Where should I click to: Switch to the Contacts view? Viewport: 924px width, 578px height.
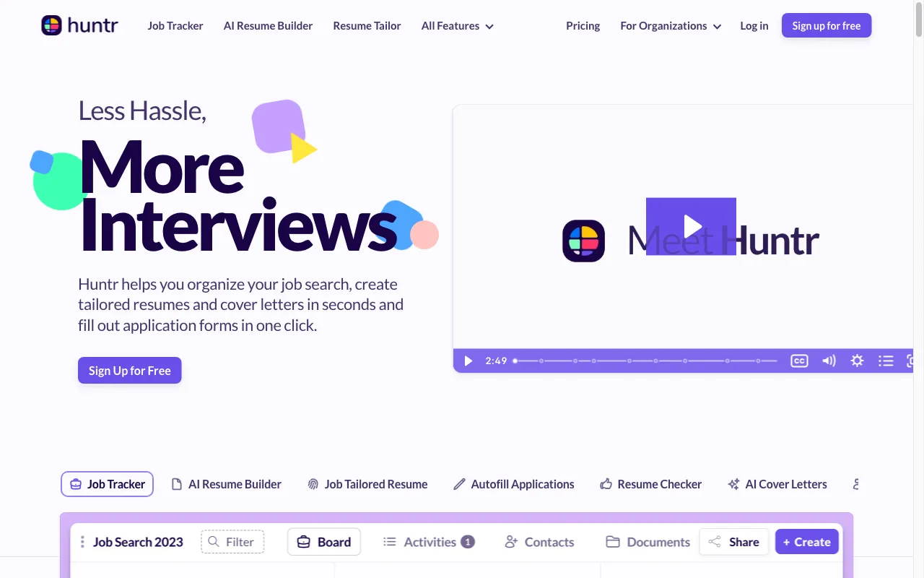coord(539,542)
